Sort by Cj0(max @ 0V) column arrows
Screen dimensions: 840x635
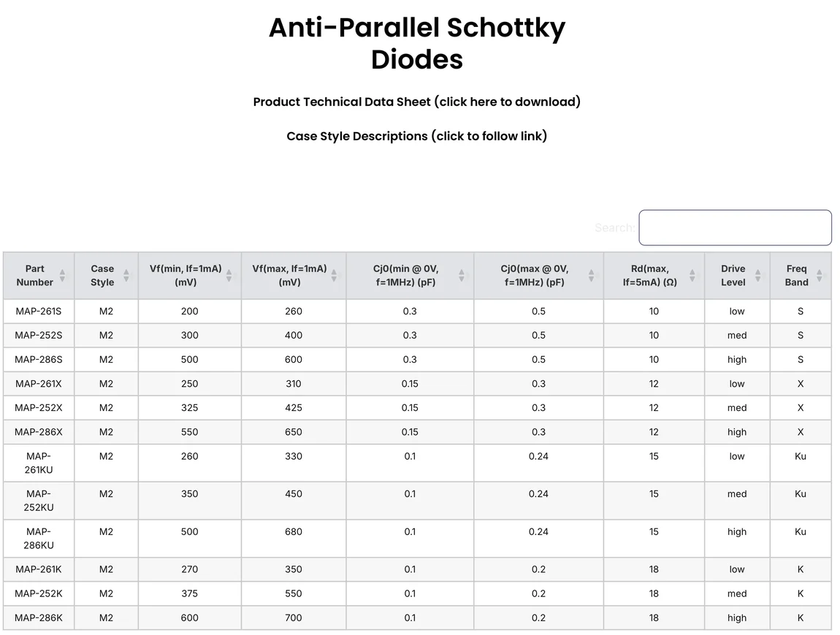tap(591, 275)
